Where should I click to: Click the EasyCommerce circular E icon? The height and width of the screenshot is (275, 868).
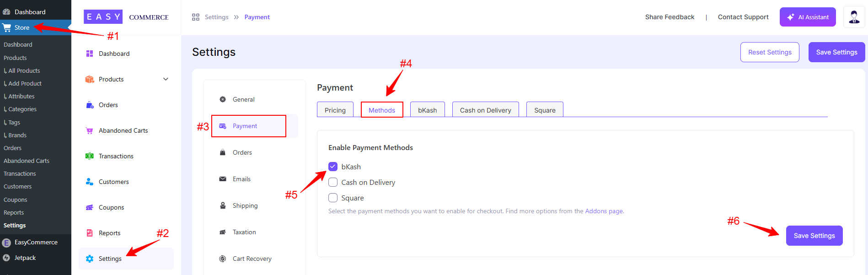[x=6, y=243]
